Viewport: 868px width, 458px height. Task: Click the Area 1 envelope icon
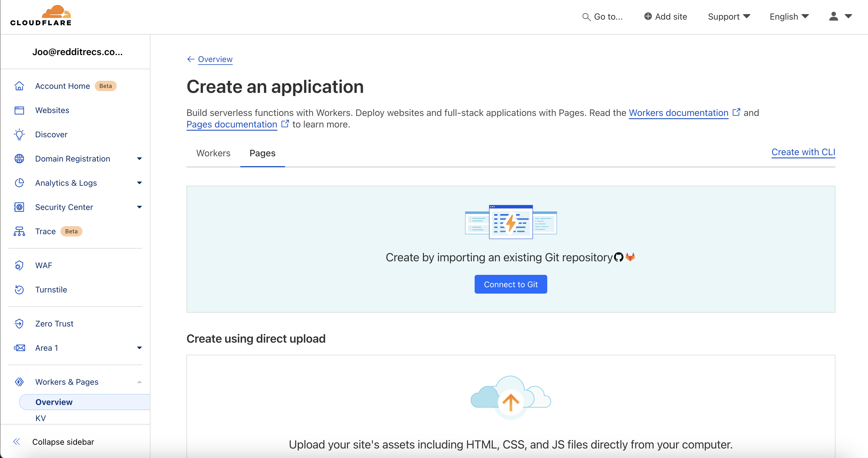(19, 348)
